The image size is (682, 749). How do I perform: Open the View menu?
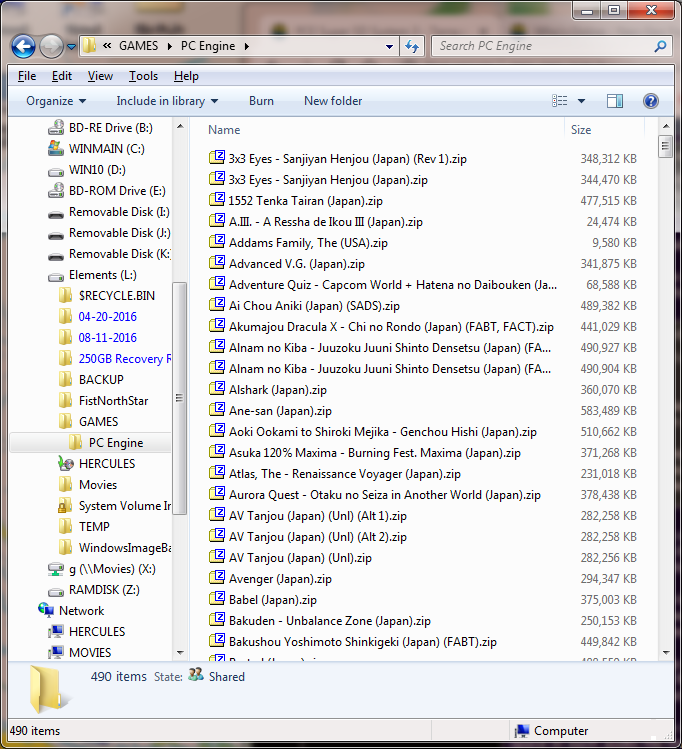[x=100, y=76]
